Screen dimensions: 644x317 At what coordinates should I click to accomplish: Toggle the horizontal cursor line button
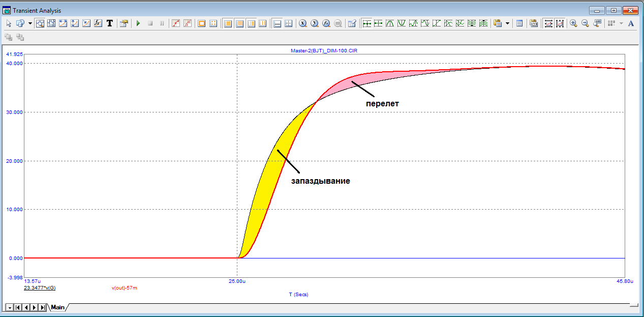tap(277, 23)
